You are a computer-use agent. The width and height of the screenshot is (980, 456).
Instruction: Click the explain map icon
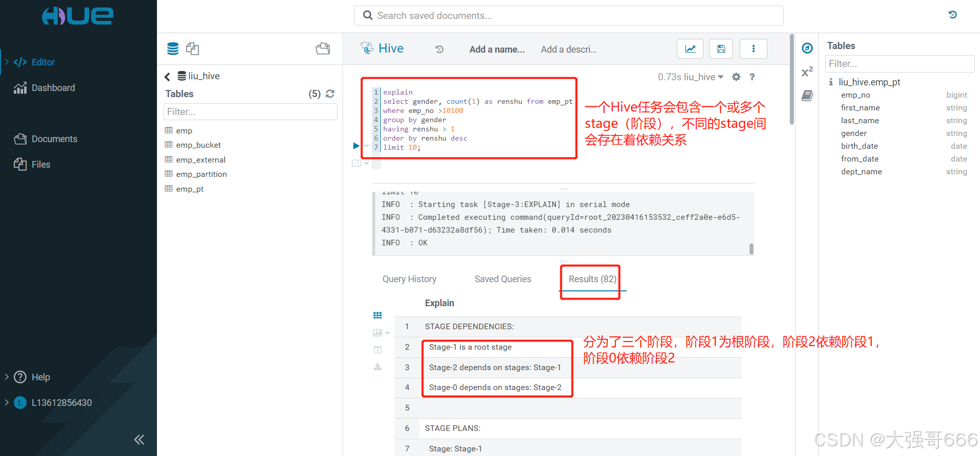tap(356, 164)
